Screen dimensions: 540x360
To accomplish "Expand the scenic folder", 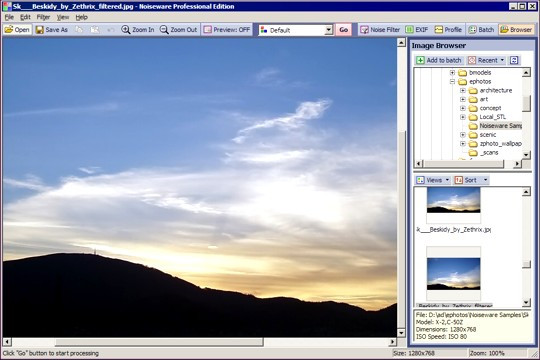I will point(463,135).
